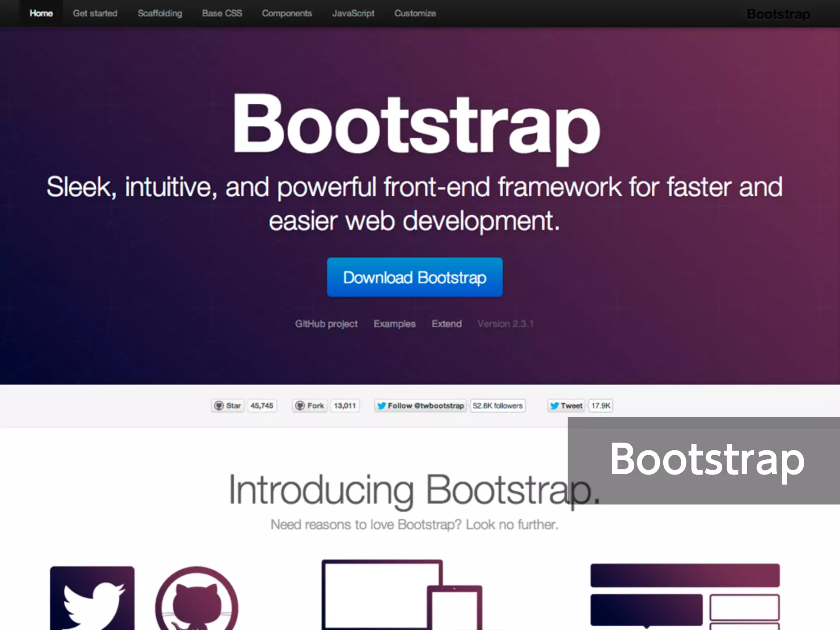840x630 pixels.
Task: Click Version 2.3.1 text
Action: tap(505, 324)
